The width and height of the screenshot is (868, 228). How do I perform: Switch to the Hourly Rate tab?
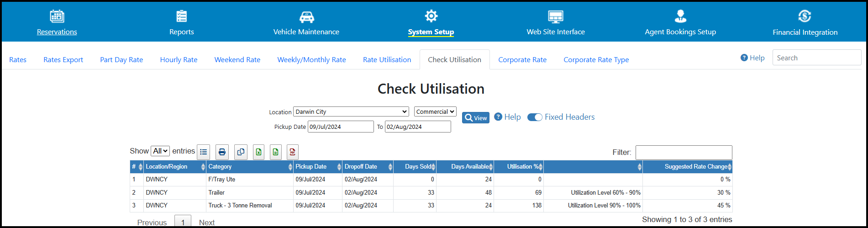point(179,60)
